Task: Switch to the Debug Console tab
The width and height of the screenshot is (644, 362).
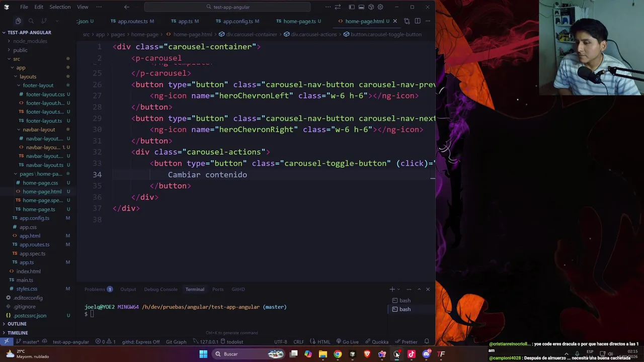Action: (160, 289)
